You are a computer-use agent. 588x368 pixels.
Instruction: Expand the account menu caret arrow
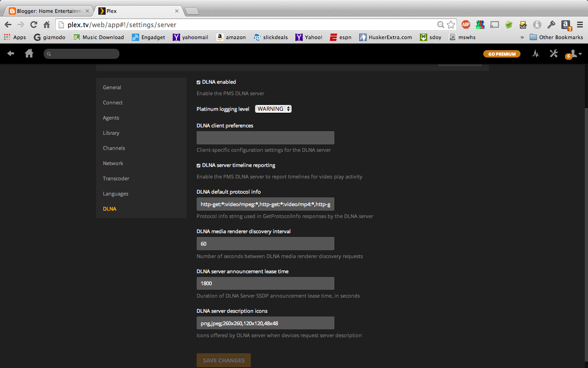click(x=580, y=55)
